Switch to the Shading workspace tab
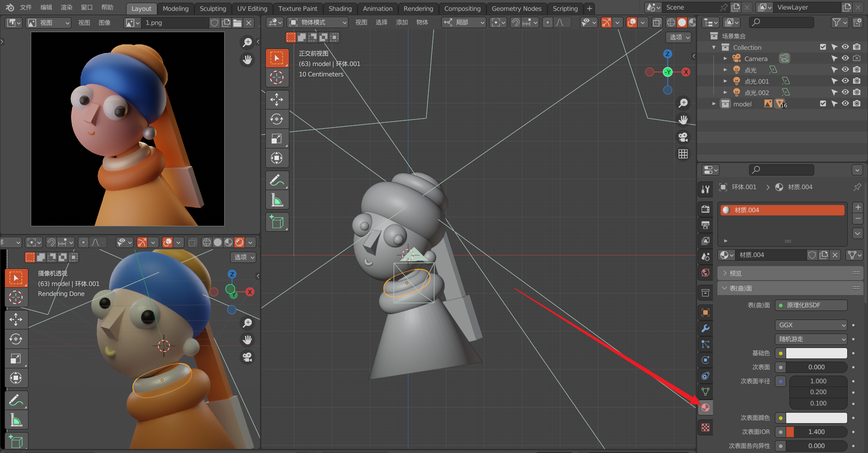The width and height of the screenshot is (868, 453). [340, 9]
